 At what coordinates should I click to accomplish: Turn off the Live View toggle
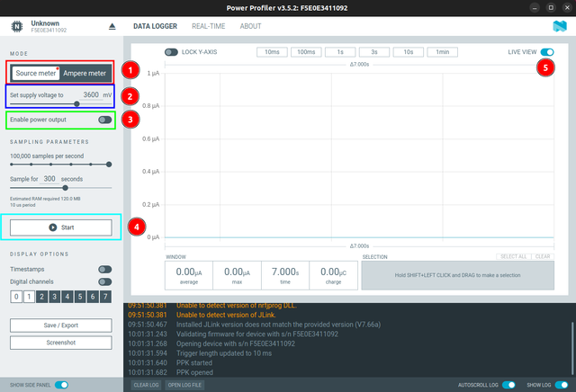(x=547, y=53)
